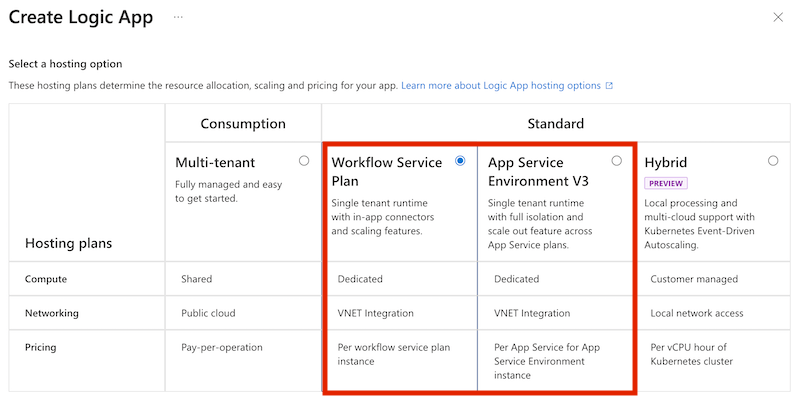Image resolution: width=800 pixels, height=412 pixels.
Task: Click the Pay-per-operation pricing cell
Action: [x=221, y=347]
